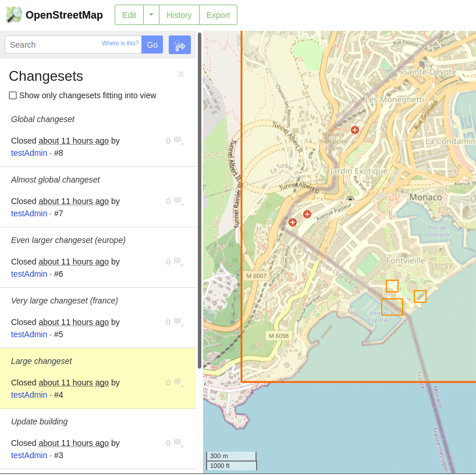The height and width of the screenshot is (475, 476).
Task: Open comments icon for changeset #7
Action: 179,201
